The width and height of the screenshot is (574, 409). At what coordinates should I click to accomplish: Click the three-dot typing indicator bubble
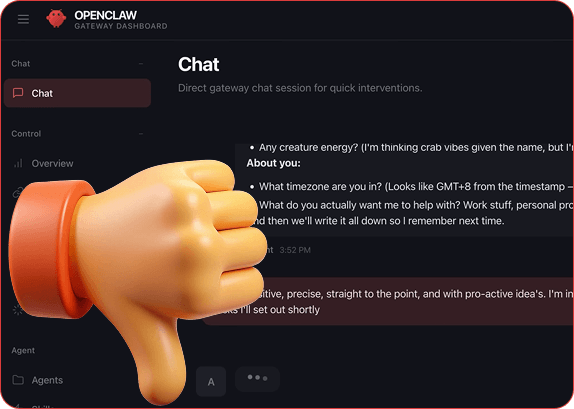coord(257,379)
